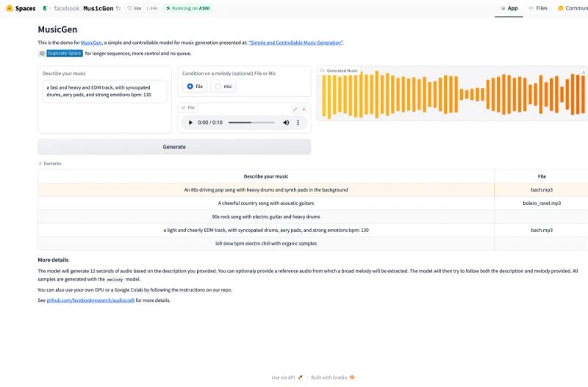The width and height of the screenshot is (588, 387).
Task: Select the cheerful country song example
Action: 266,203
